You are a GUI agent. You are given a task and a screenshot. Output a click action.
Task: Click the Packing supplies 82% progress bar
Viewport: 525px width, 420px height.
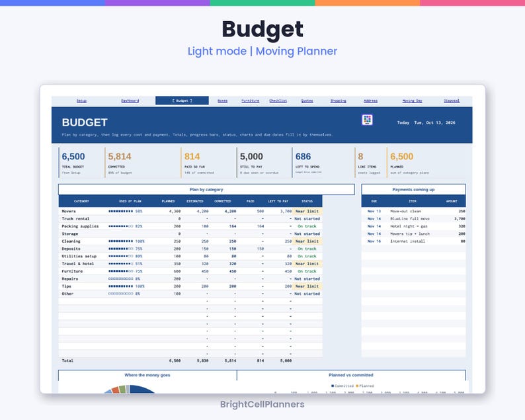click(x=125, y=226)
